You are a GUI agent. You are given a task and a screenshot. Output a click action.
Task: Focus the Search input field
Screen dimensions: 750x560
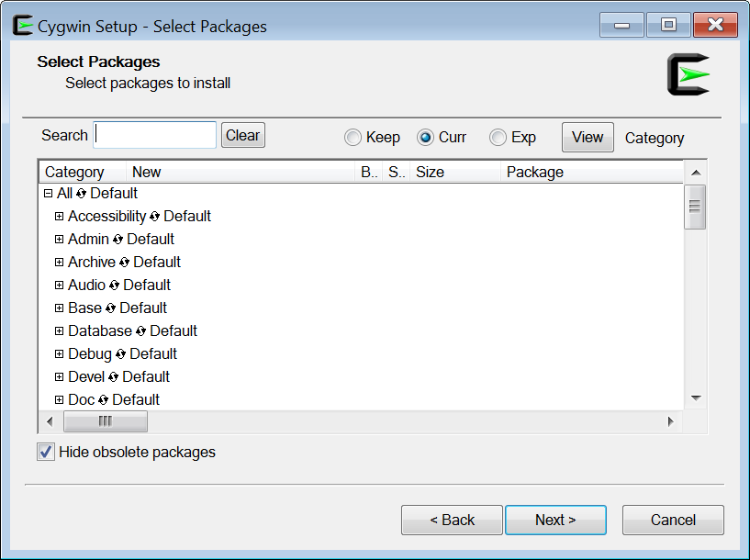154,135
